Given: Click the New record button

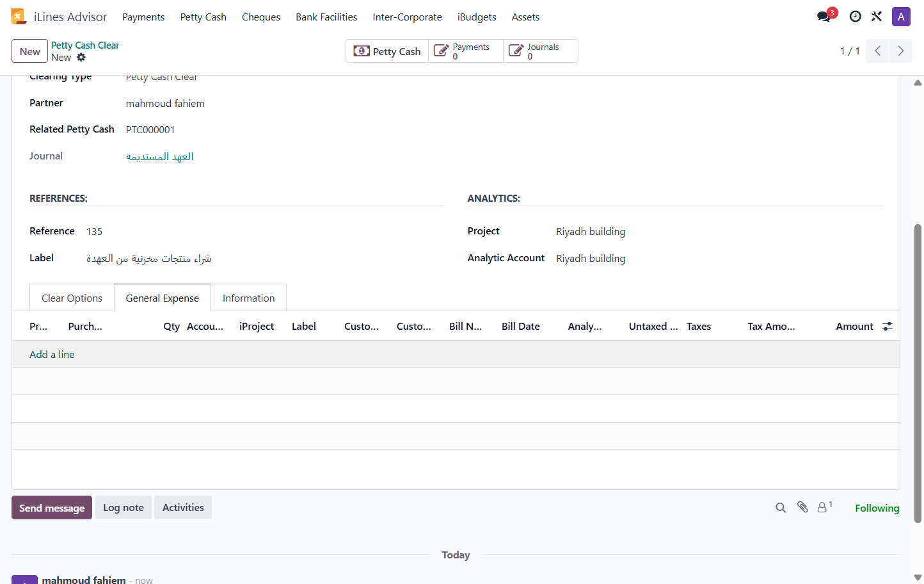Looking at the screenshot, I should [x=29, y=51].
